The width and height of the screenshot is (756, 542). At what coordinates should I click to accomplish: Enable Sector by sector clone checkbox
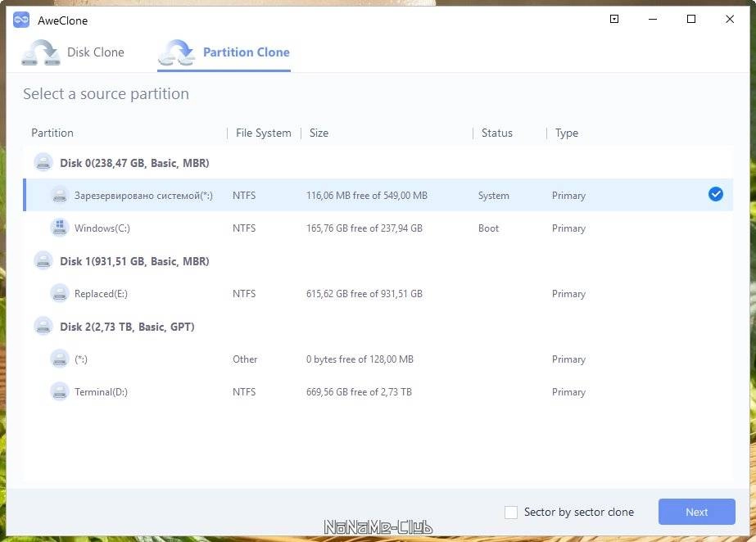[x=511, y=512]
